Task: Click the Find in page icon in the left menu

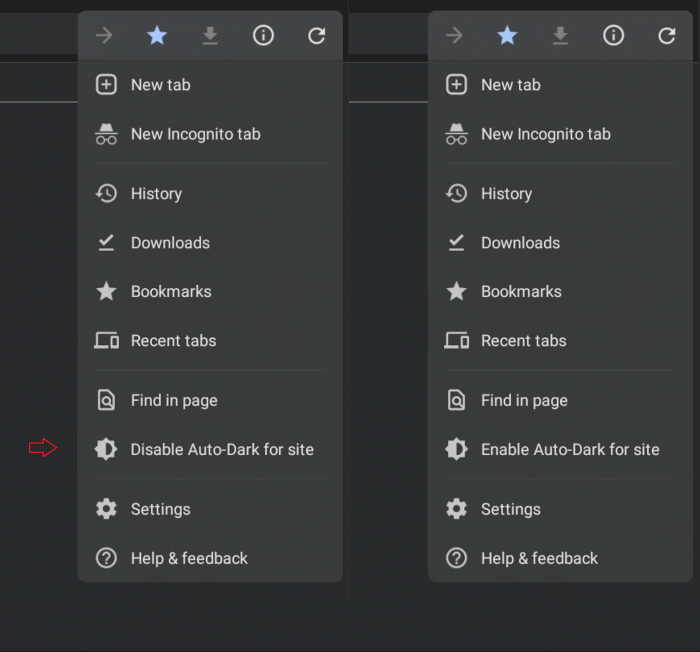Action: [x=106, y=400]
